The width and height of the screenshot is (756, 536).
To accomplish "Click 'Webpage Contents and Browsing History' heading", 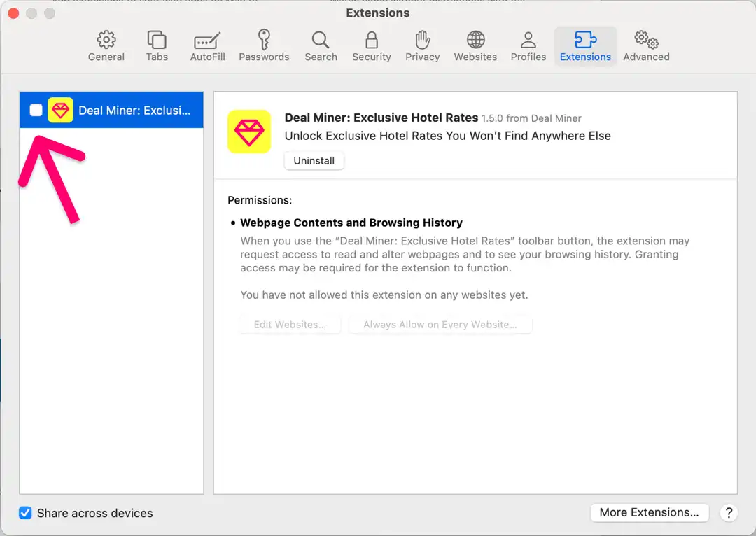I will click(351, 223).
